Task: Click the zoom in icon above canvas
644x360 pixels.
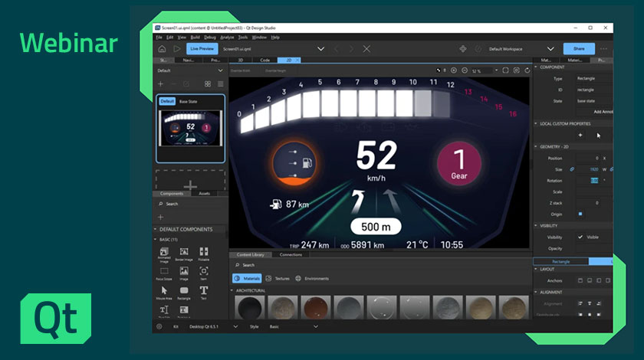Action: [453, 70]
